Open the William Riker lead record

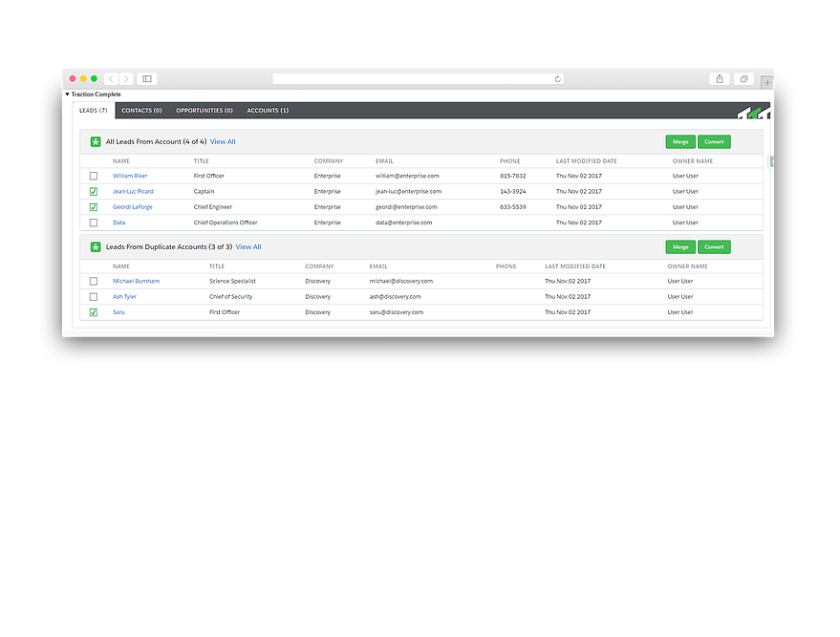click(x=130, y=176)
